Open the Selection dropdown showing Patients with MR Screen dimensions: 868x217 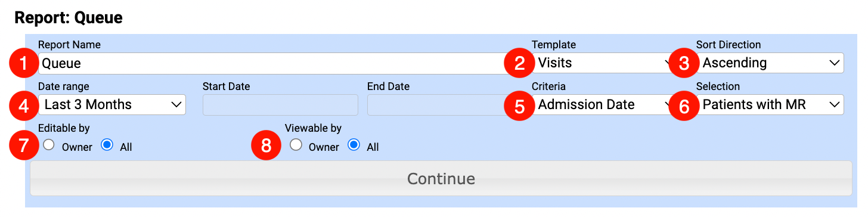click(x=770, y=104)
